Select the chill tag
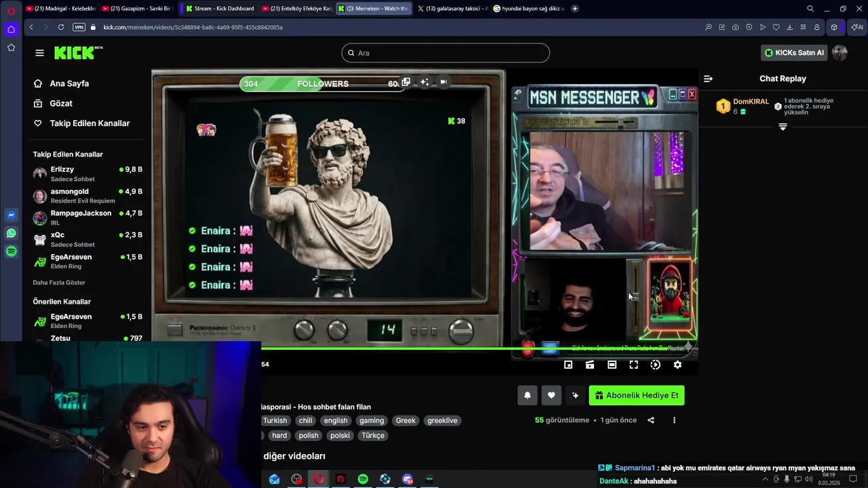Viewport: 868px width, 488px height. [x=306, y=420]
